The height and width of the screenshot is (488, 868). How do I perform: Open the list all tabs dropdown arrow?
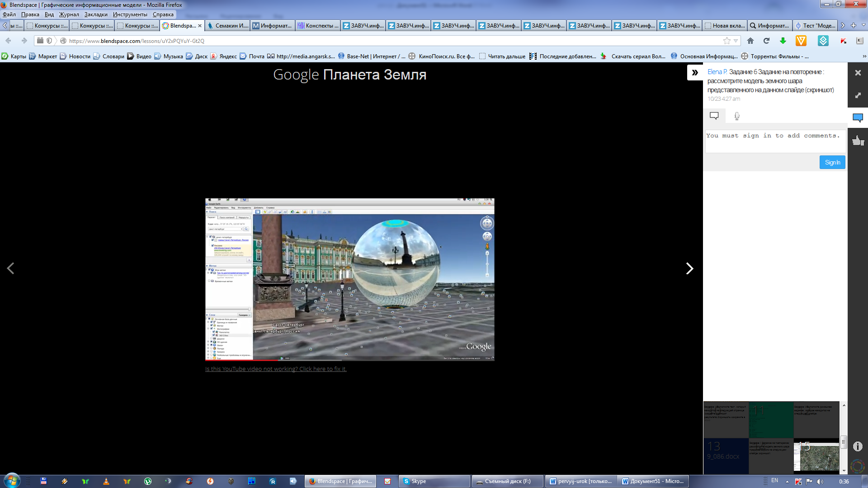[863, 26]
